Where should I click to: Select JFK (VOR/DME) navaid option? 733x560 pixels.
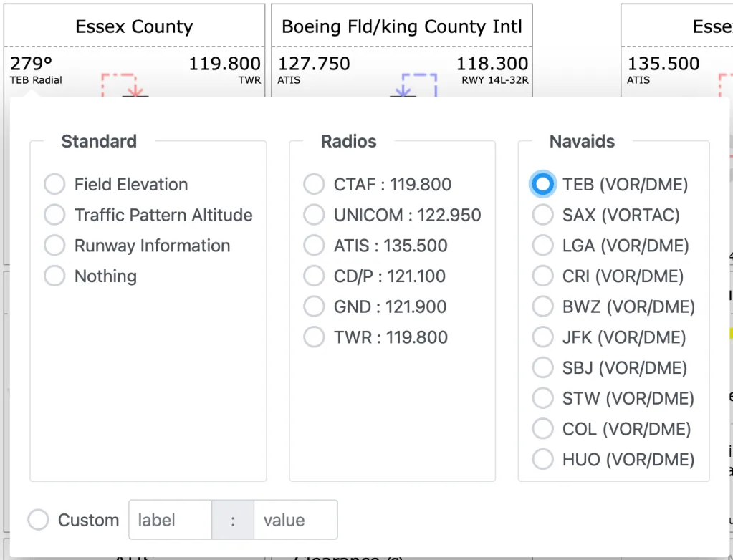543,337
